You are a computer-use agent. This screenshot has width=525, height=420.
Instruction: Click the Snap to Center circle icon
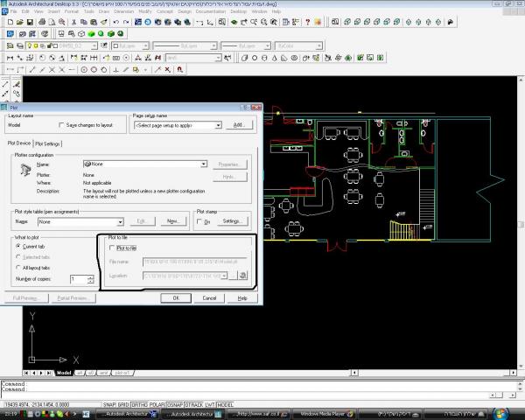coord(84,70)
